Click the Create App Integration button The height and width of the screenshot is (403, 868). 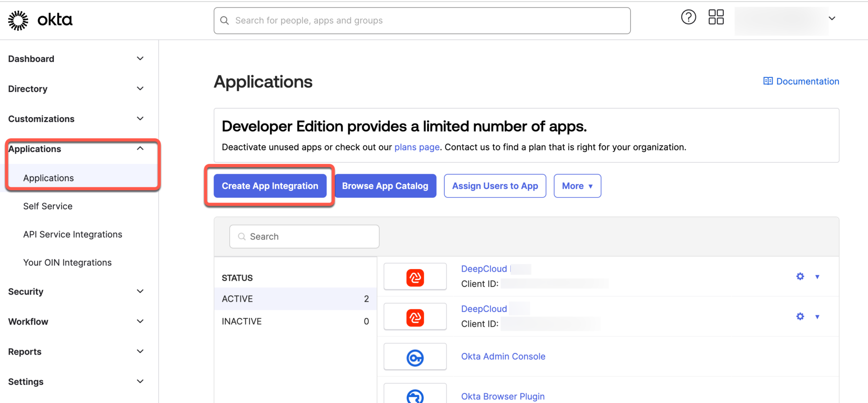[270, 186]
